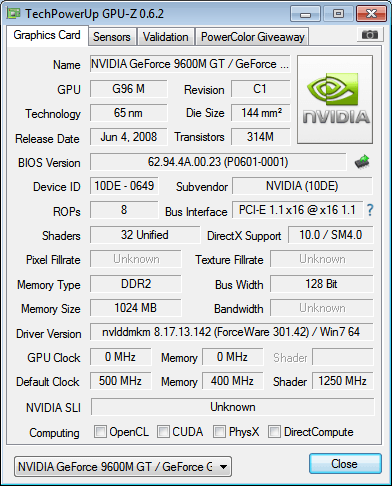Click the Shaders field 32 Unified
Viewport: 392px width, 486px height.
point(145,235)
